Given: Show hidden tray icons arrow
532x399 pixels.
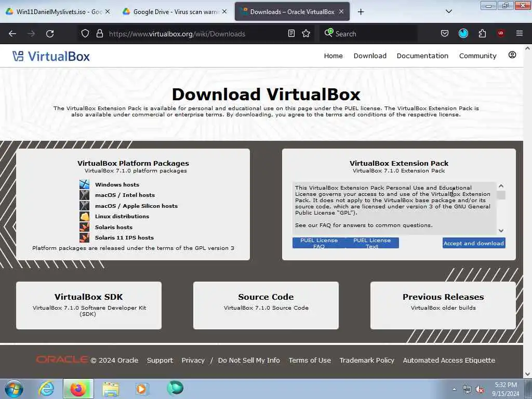Looking at the screenshot, I should coord(454,390).
